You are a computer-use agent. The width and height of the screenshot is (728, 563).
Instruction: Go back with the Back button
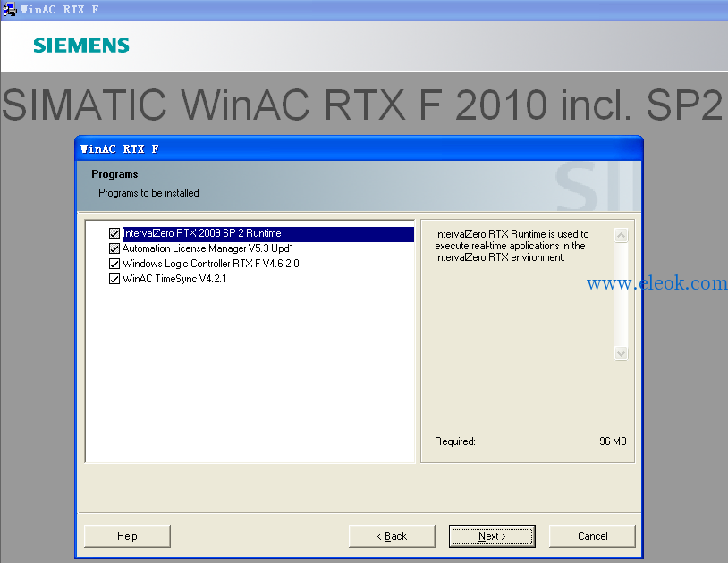[392, 536]
